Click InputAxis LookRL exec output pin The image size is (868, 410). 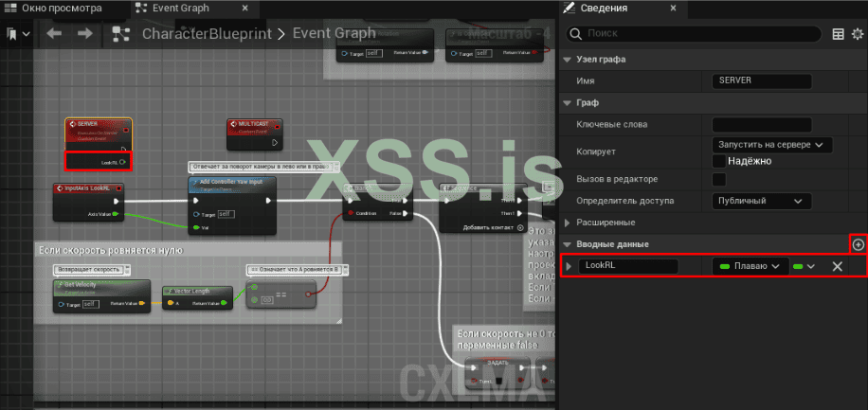(117, 201)
